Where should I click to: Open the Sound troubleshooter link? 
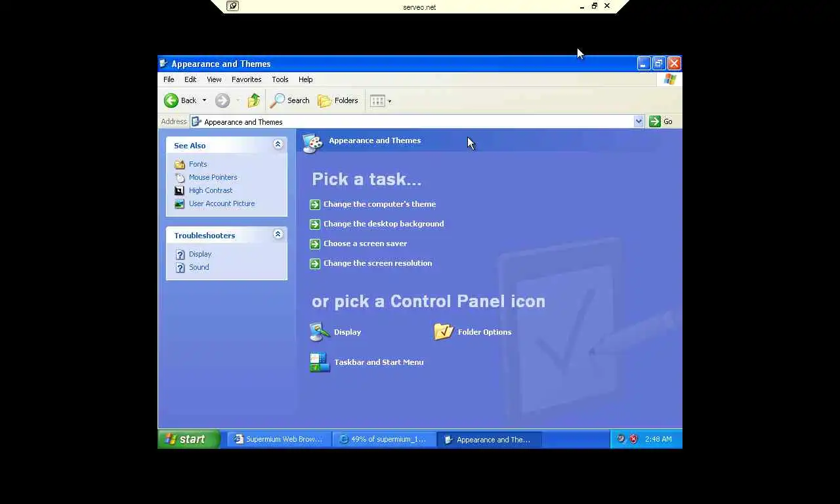coord(199,267)
